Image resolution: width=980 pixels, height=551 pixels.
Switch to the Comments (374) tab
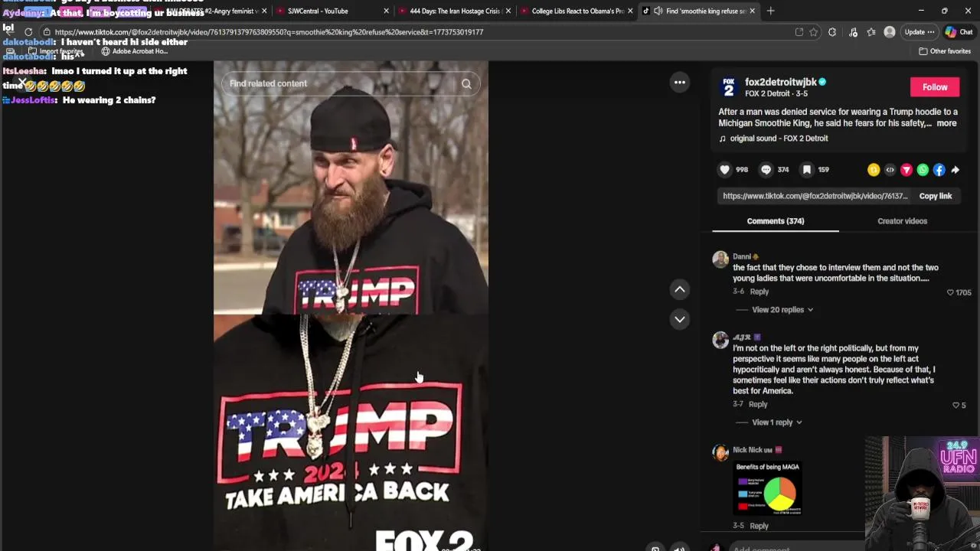775,221
